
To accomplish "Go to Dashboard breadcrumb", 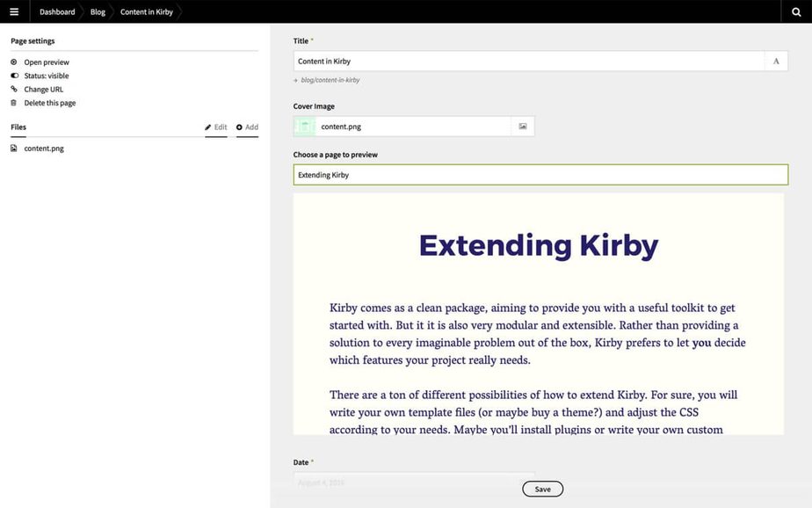I will tap(57, 11).
